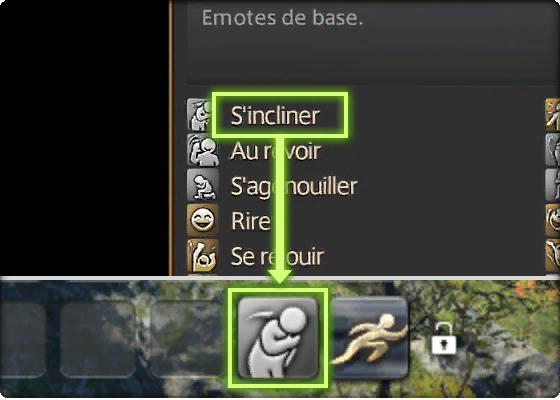Click the empty hotbar slot beside bow emote
Screen dimensions: 560x400
(x=188, y=339)
